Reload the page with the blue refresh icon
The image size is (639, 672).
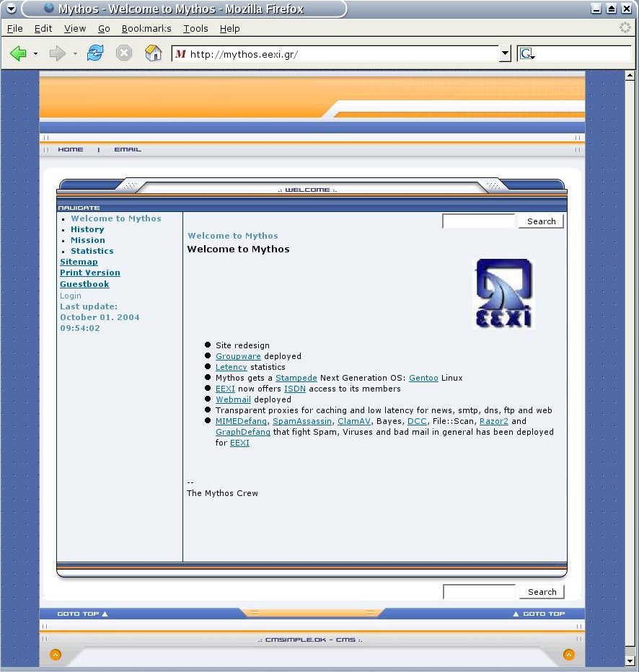pos(95,53)
